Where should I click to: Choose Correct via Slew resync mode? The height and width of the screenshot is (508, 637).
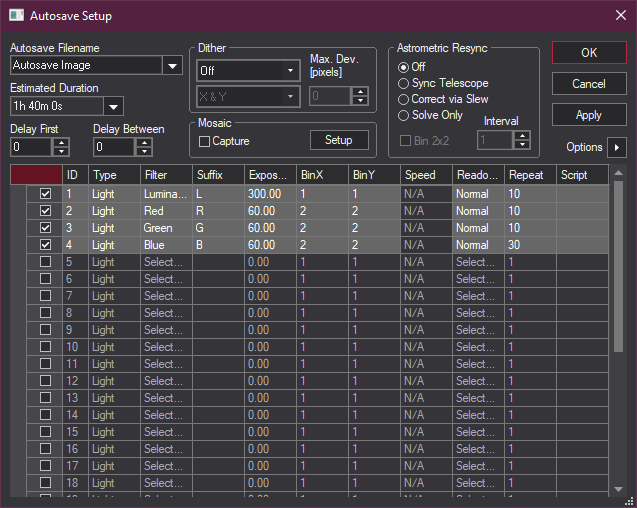[x=404, y=99]
